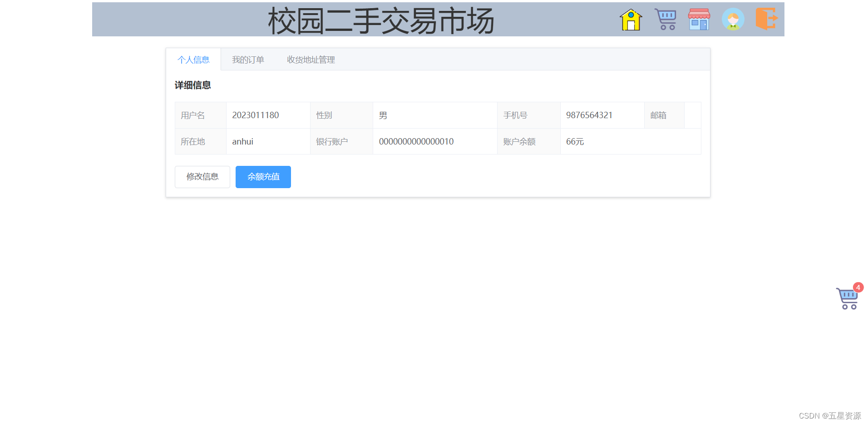Select the 个人信息 tab
868x424 pixels.
coord(193,60)
